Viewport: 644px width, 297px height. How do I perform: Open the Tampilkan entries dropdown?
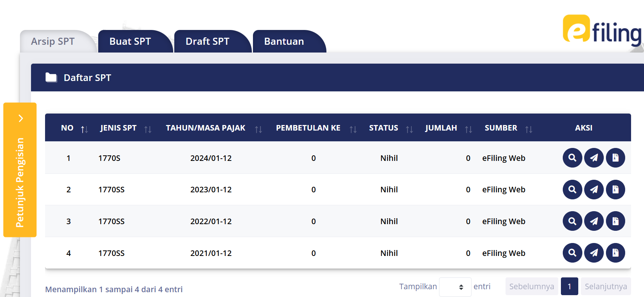(455, 287)
